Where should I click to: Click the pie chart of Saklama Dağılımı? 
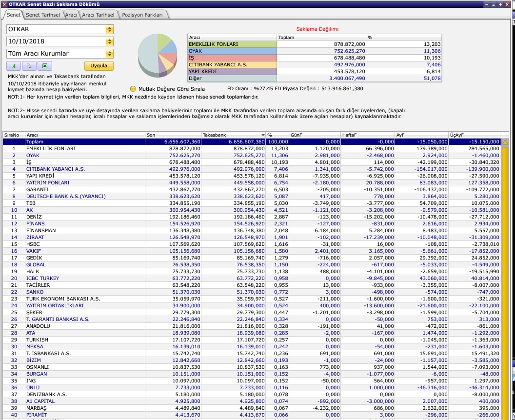coord(158,55)
